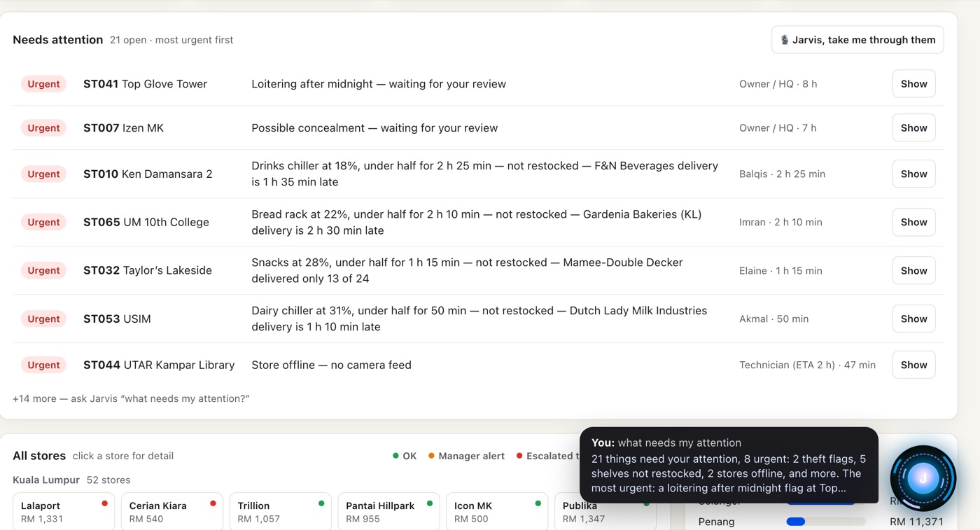Click the Urgent badge for ST053
Screen dimensions: 980x530
[43, 319]
